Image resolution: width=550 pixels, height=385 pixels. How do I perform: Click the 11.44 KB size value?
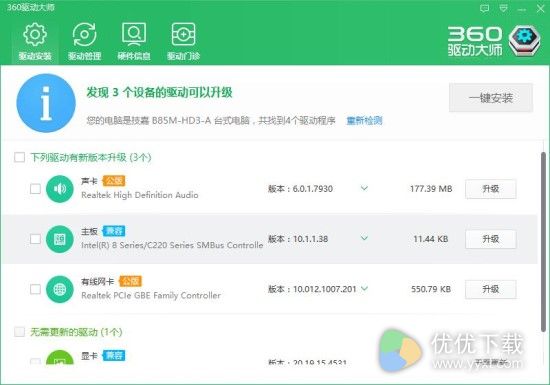(x=431, y=239)
